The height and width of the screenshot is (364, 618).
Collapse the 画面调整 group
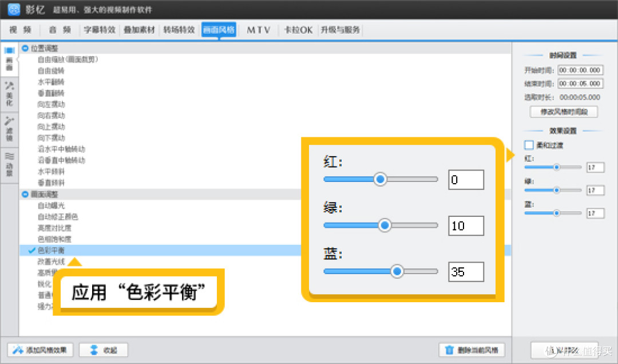(25, 194)
